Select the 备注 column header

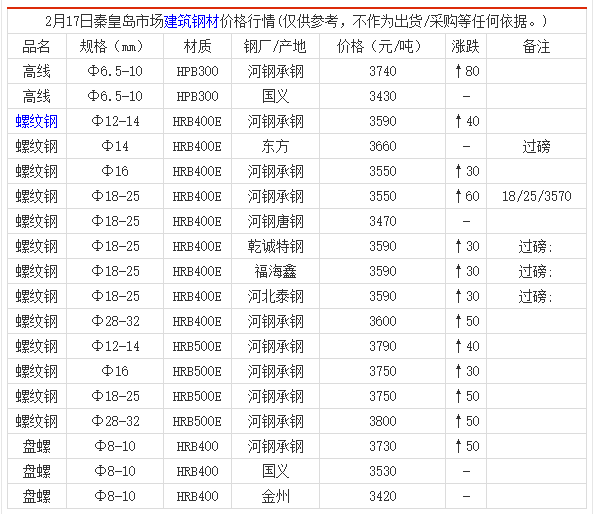[x=536, y=46]
